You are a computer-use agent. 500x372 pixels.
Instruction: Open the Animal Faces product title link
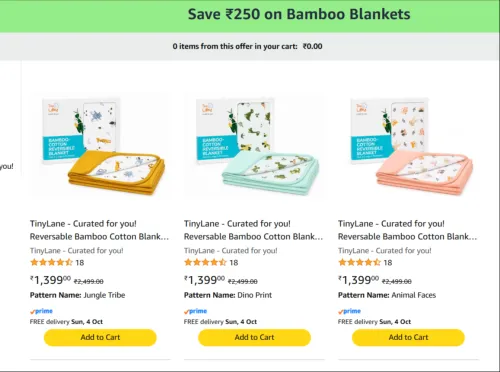(x=408, y=230)
